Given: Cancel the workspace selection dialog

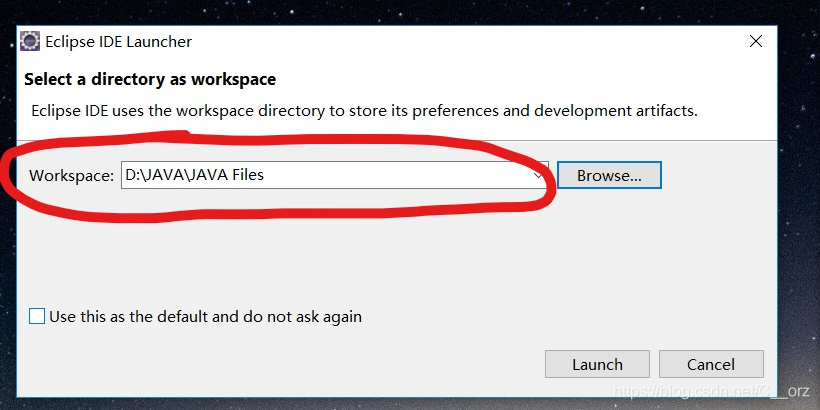Looking at the screenshot, I should pos(711,364).
